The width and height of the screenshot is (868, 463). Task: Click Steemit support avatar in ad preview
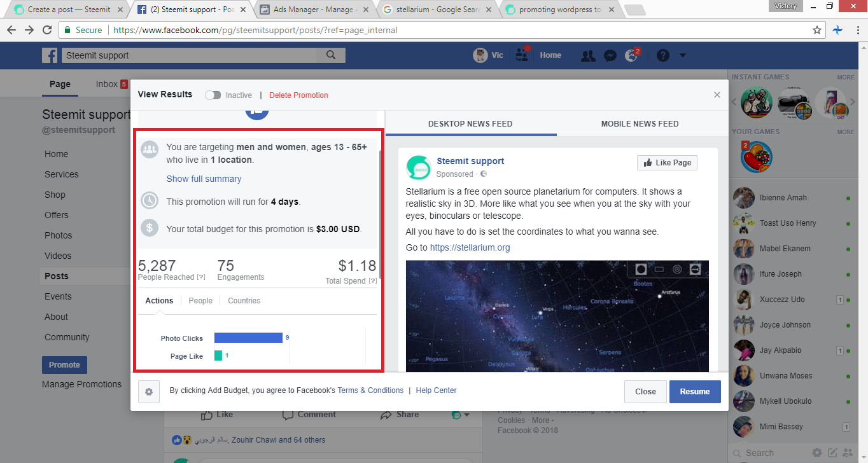[419, 167]
